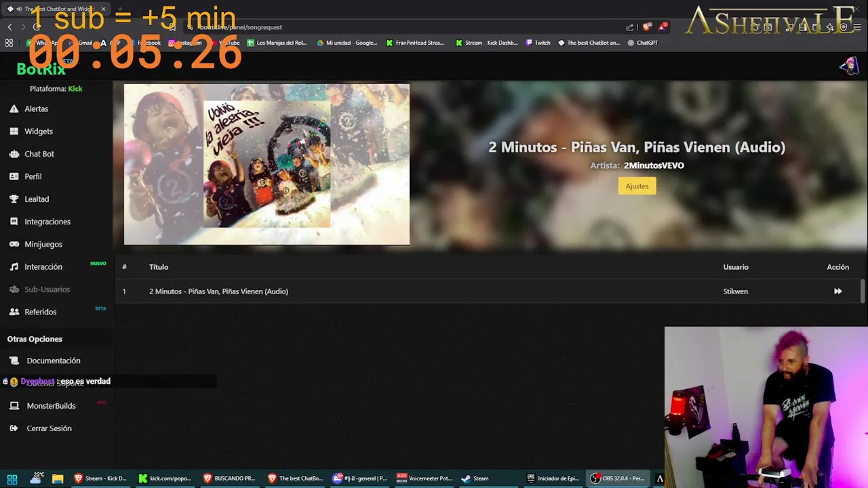This screenshot has height=488, width=868.
Task: Open the Alertas section icon
Action: point(14,108)
